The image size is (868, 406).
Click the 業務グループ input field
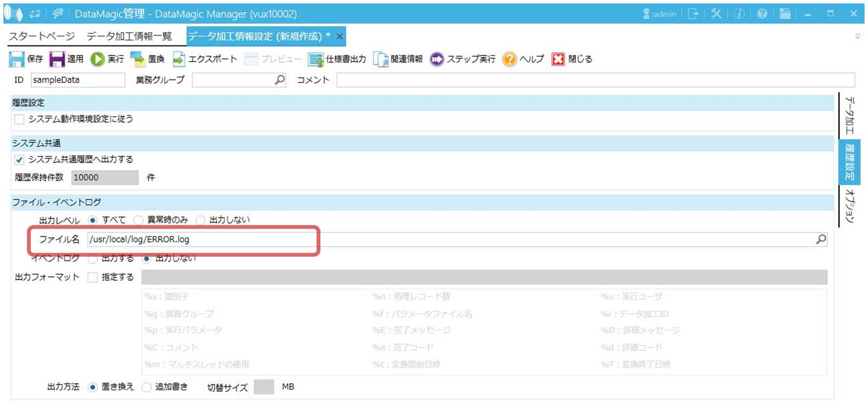click(x=239, y=80)
